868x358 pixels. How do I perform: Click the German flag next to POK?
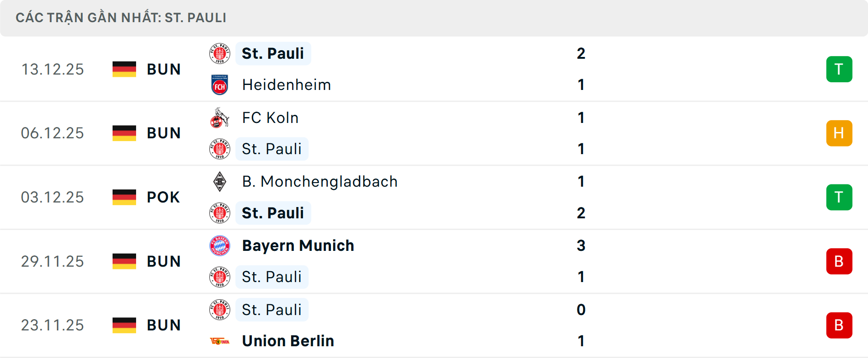point(124,196)
